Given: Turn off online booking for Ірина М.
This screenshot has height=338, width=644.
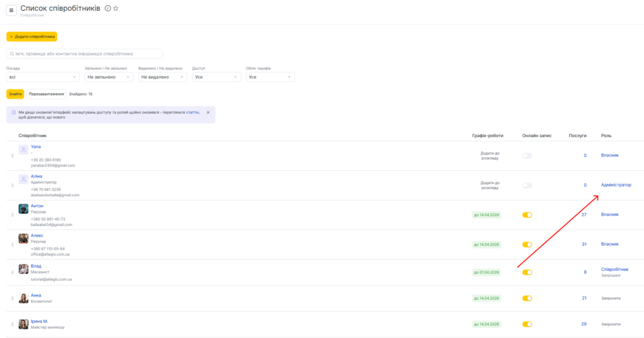Looking at the screenshot, I should coord(527,324).
